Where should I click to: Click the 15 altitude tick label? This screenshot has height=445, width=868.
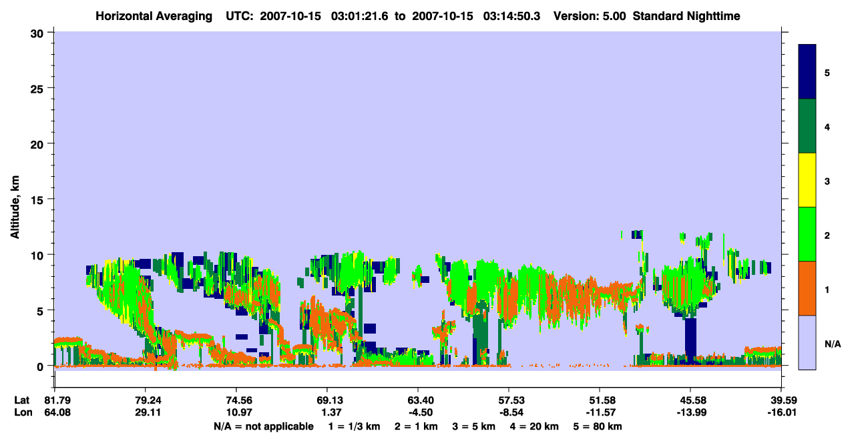[x=38, y=199]
